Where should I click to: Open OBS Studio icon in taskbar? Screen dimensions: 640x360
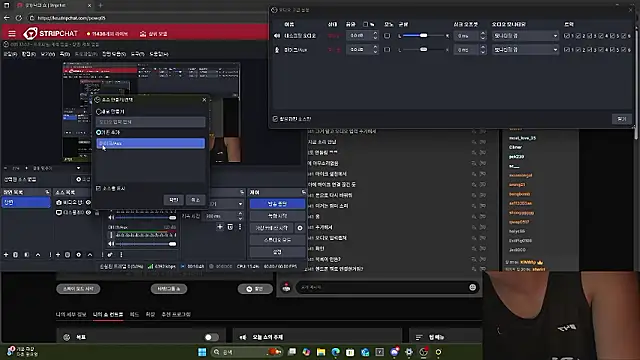pos(424,352)
